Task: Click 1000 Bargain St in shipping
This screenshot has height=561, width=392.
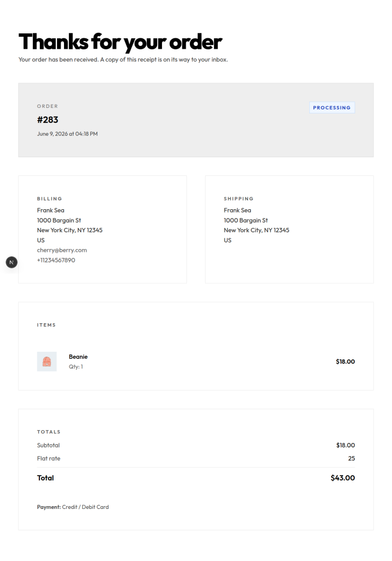Action: pos(246,220)
